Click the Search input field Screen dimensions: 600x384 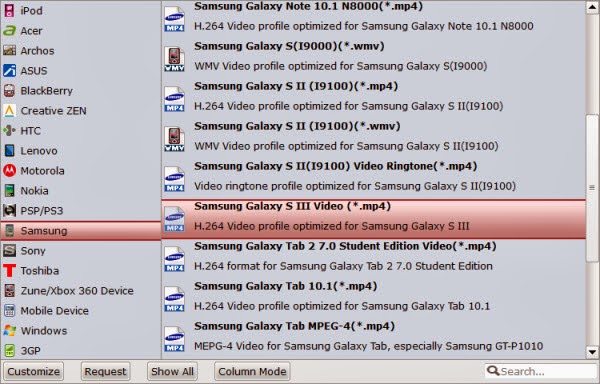tap(541, 371)
